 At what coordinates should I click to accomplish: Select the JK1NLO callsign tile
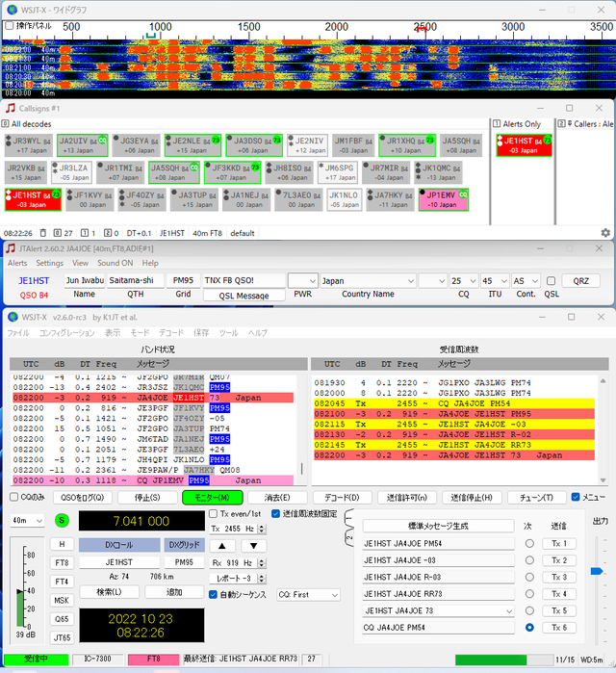(x=345, y=199)
